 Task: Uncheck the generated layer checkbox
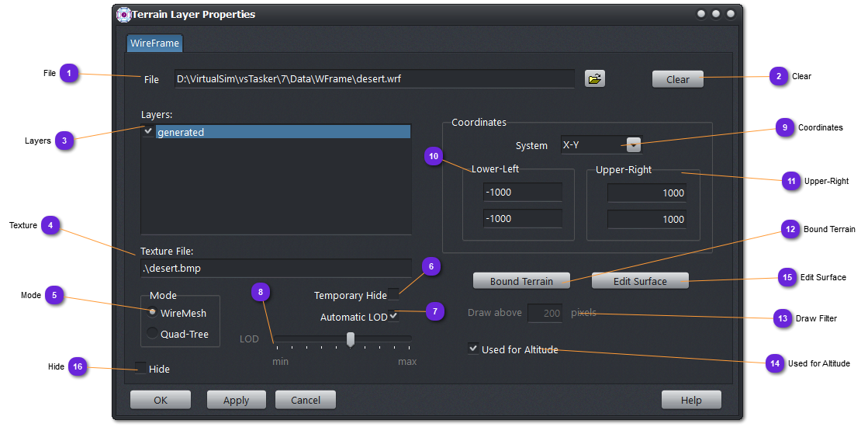coord(148,132)
